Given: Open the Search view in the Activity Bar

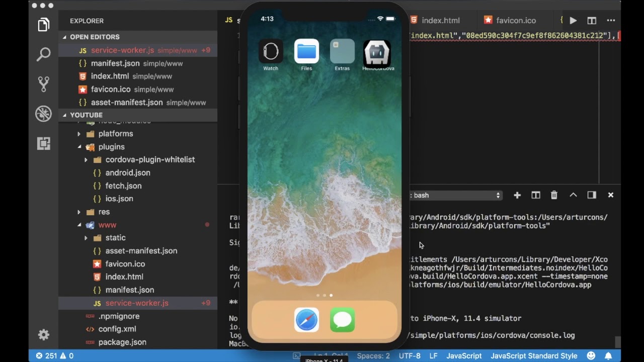Looking at the screenshot, I should click(x=44, y=54).
